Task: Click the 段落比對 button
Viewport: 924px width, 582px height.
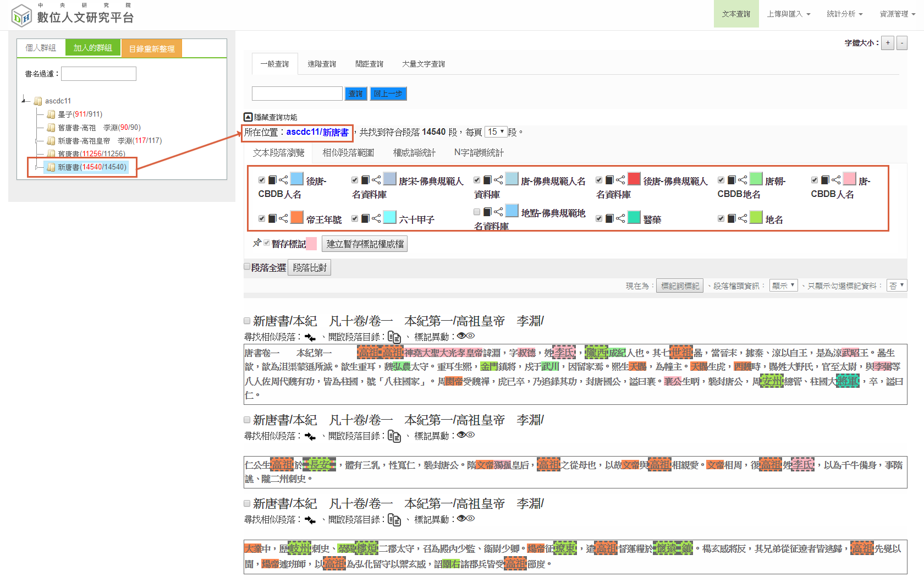Action: pos(309,268)
